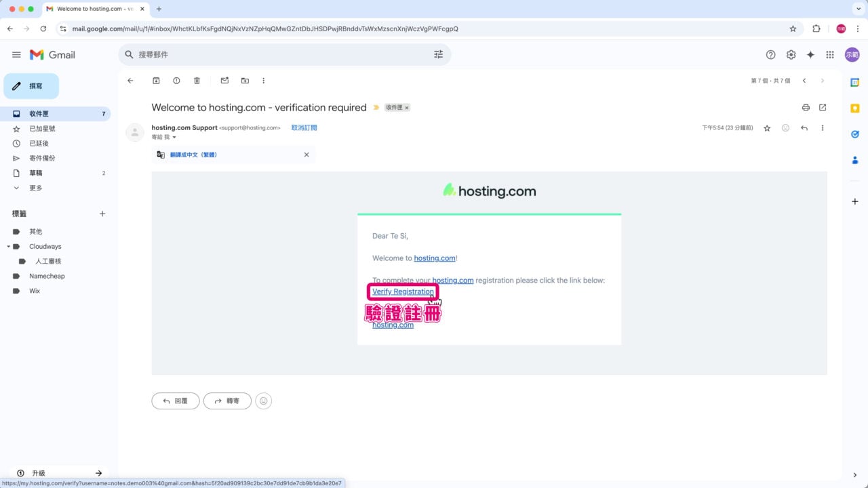Dismiss the translation bar with the X
Screen dimensions: 868x488
[x=307, y=155]
